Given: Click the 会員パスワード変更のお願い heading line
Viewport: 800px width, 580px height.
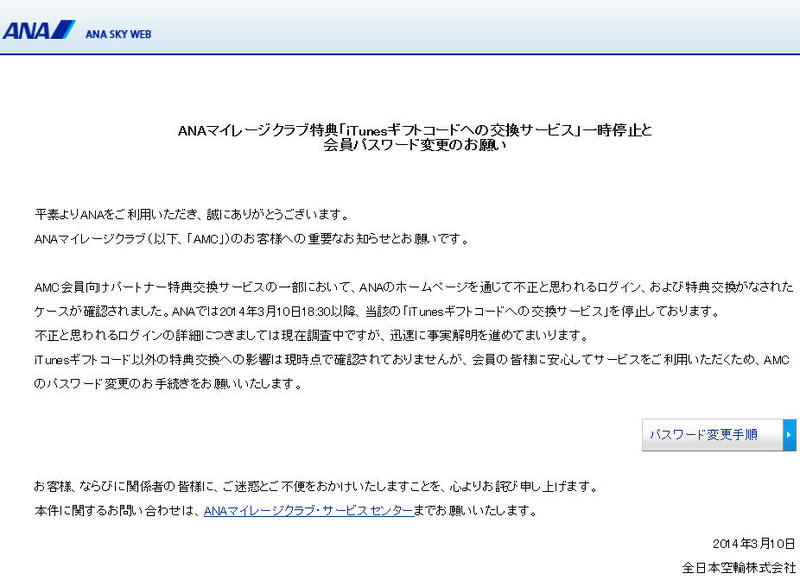Looking at the screenshot, I should pos(415,146).
